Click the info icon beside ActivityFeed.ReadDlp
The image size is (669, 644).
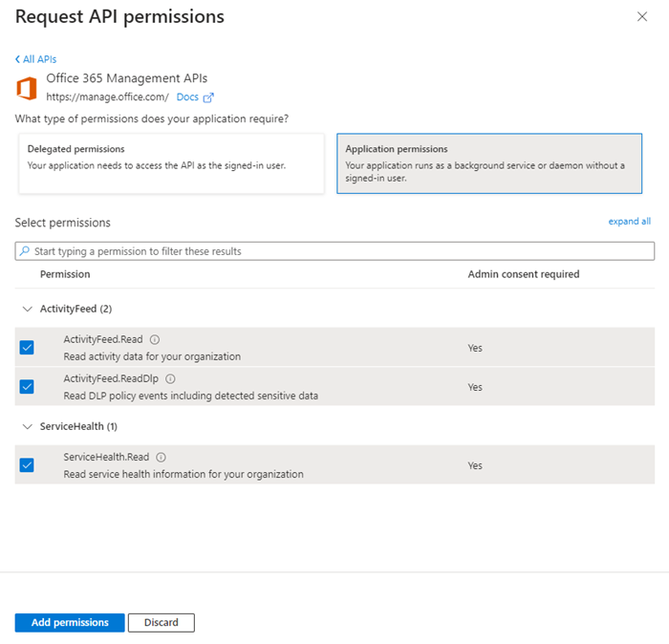click(170, 378)
